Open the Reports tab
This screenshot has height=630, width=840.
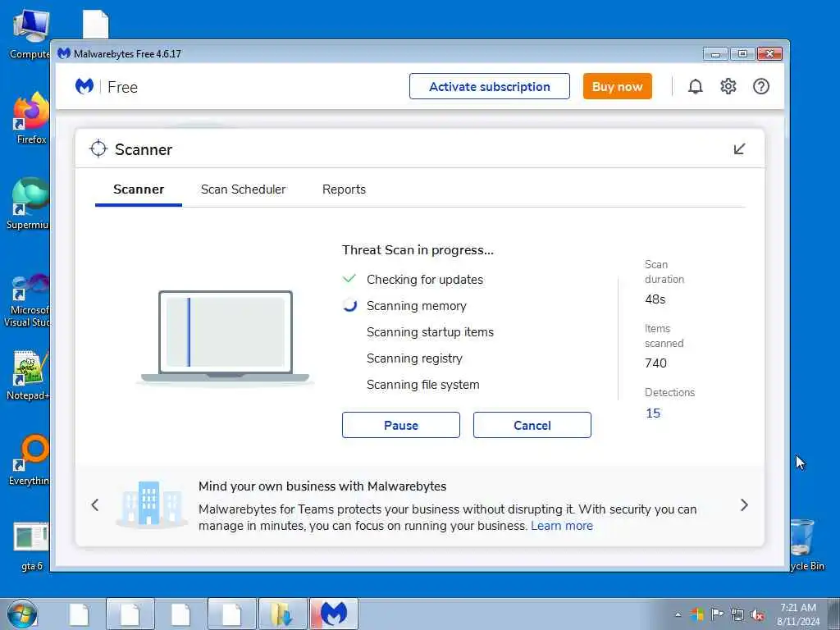point(344,189)
